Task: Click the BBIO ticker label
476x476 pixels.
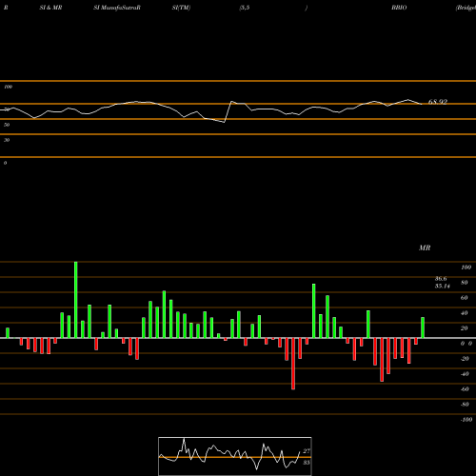Action: (399, 8)
